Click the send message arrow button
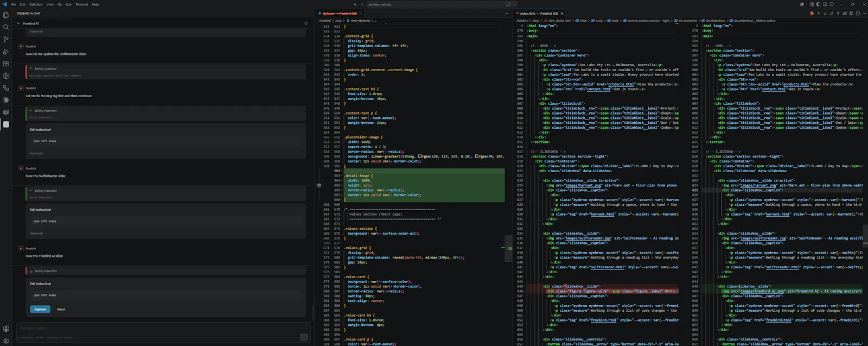The width and height of the screenshot is (868, 346). coord(304,337)
